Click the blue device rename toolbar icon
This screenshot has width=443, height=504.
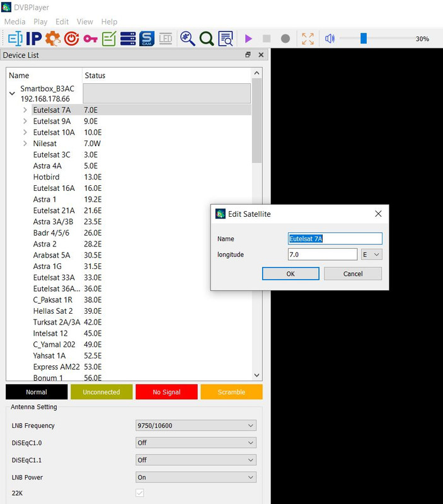coord(14,38)
